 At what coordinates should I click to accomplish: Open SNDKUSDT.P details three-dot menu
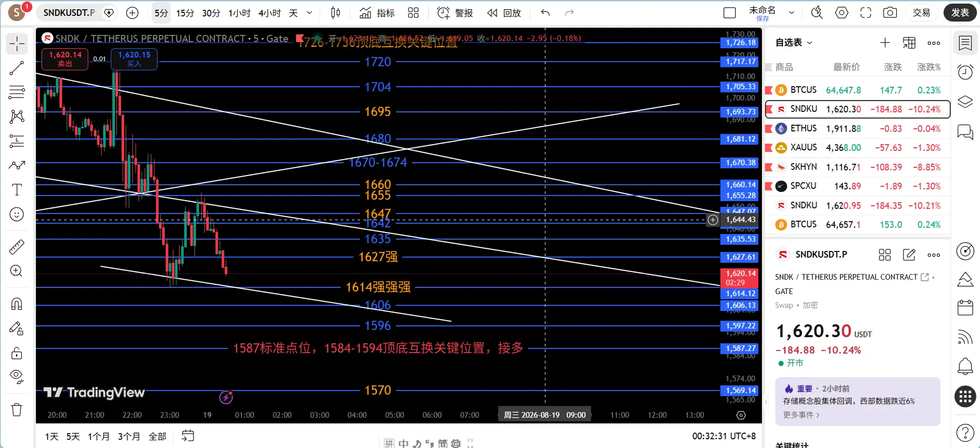934,255
